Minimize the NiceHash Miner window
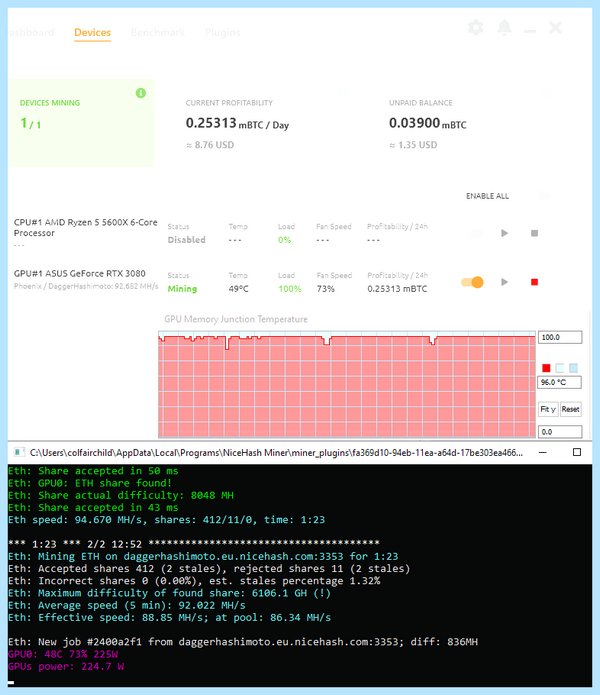Screen dimensions: 600x695 coord(530,31)
